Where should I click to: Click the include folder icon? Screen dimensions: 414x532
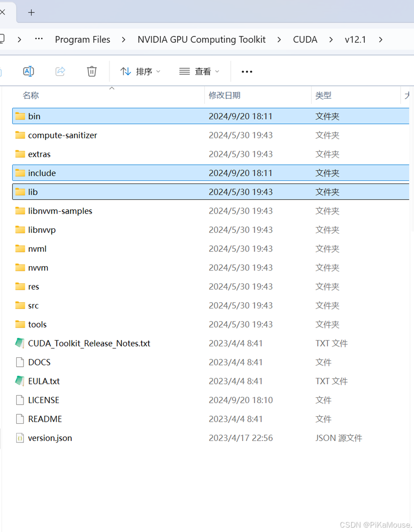click(20, 173)
